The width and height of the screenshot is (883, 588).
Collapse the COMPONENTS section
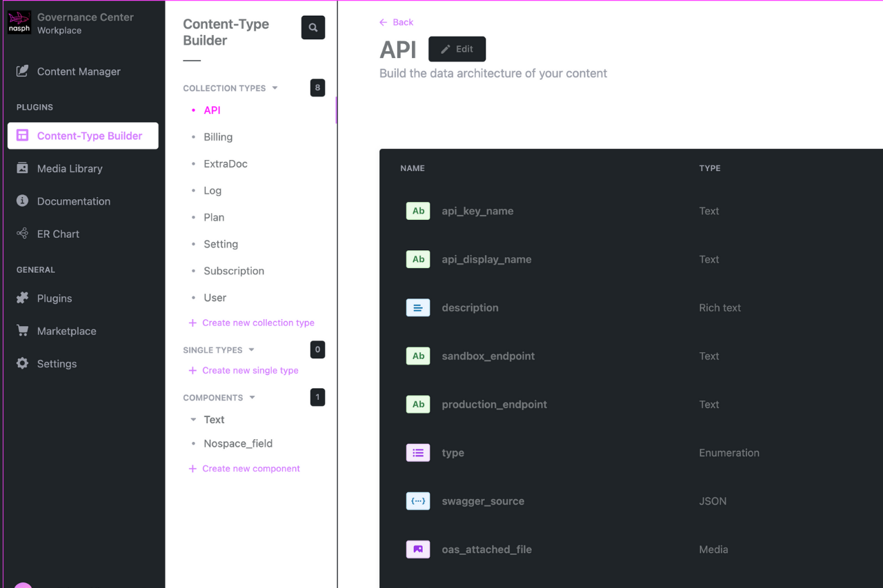(x=252, y=397)
